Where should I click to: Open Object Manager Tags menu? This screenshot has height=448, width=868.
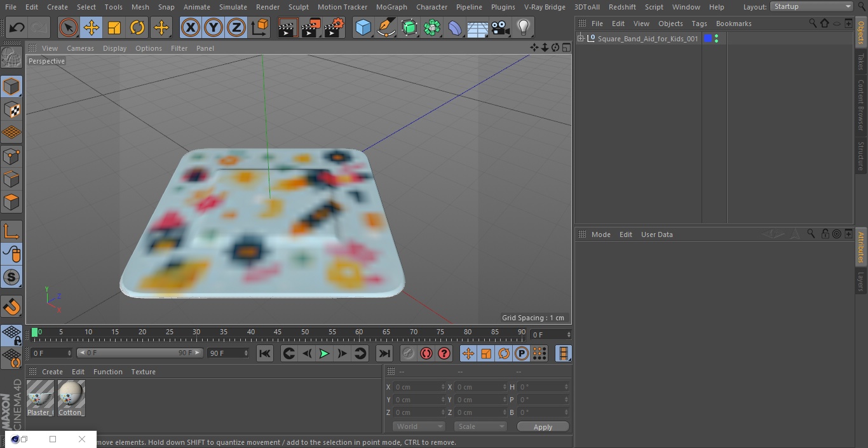pos(699,24)
